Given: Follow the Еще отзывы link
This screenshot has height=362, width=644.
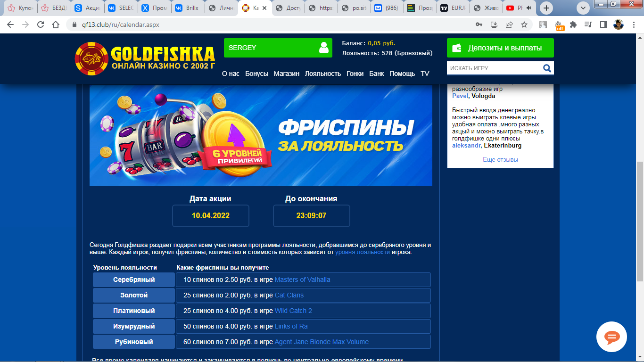Looking at the screenshot, I should tap(500, 160).
